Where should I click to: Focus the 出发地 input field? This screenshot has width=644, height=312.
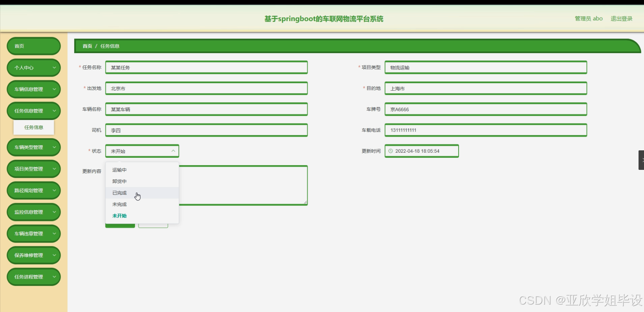(x=206, y=88)
